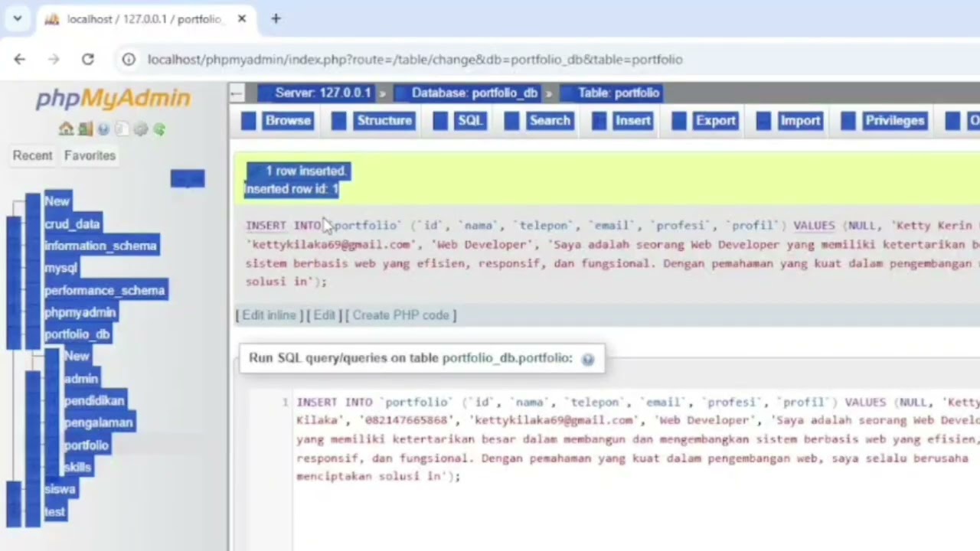The height and width of the screenshot is (551, 980).
Task: Expand the test database node
Action: click(x=15, y=512)
